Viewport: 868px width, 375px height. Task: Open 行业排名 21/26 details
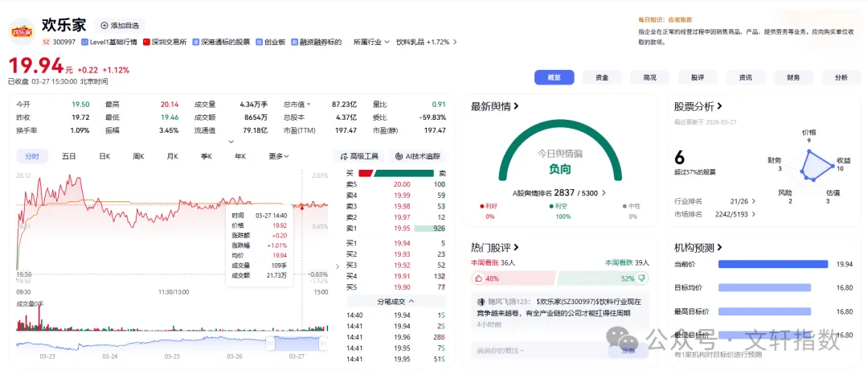tap(714, 202)
